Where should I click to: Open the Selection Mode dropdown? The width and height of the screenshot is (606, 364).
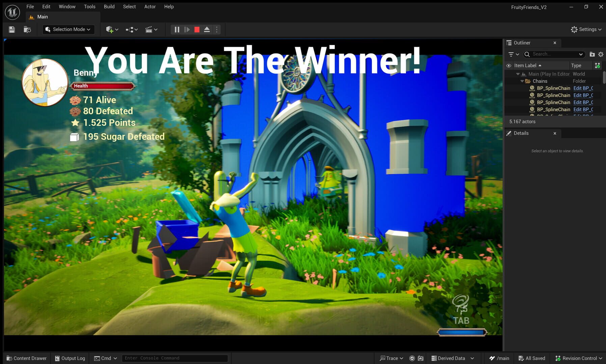pyautogui.click(x=68, y=29)
